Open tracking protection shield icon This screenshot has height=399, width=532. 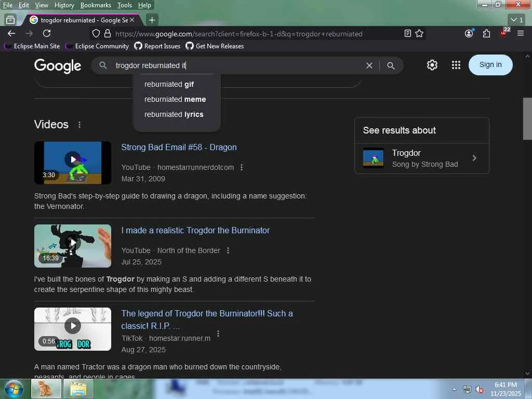pos(96,34)
